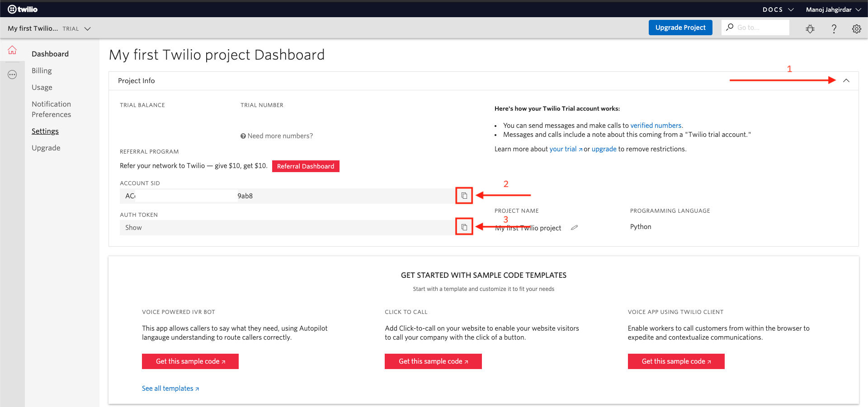Open the help question mark icon
The height and width of the screenshot is (407, 868).
[x=834, y=29]
